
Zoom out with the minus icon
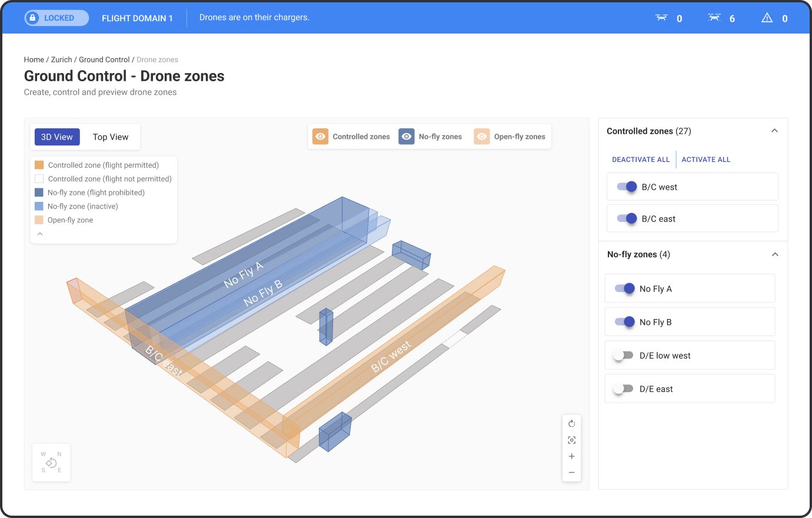coord(571,473)
